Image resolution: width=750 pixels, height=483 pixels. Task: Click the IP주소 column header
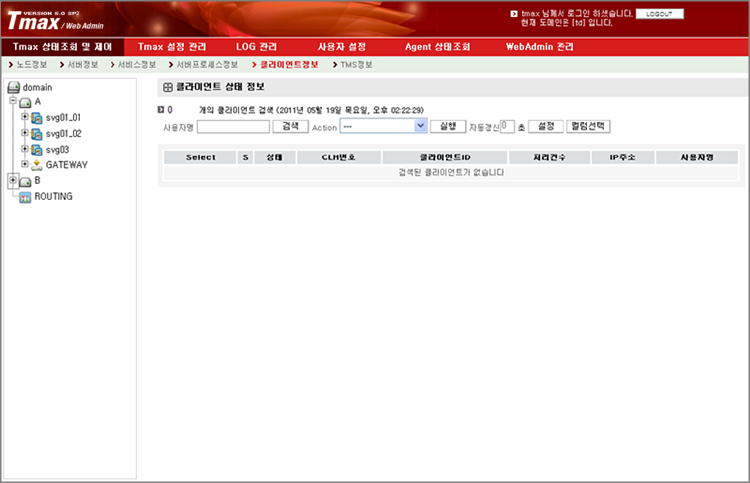(x=623, y=157)
